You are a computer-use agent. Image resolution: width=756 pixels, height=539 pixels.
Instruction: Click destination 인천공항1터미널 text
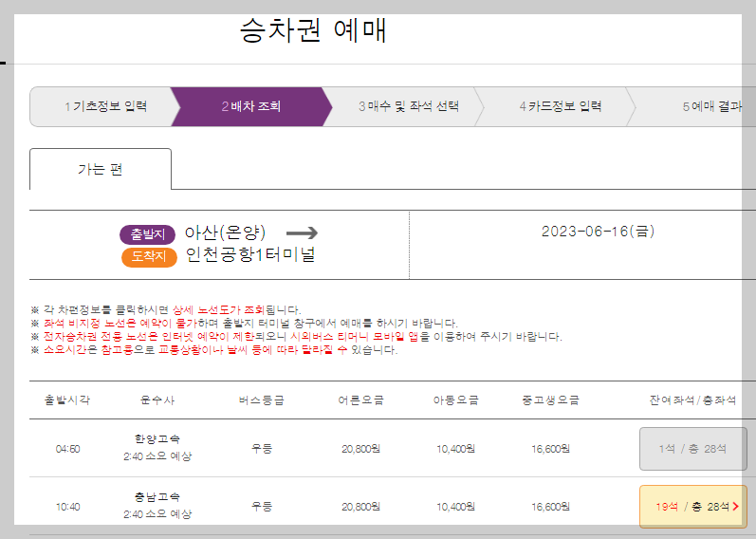click(250, 254)
